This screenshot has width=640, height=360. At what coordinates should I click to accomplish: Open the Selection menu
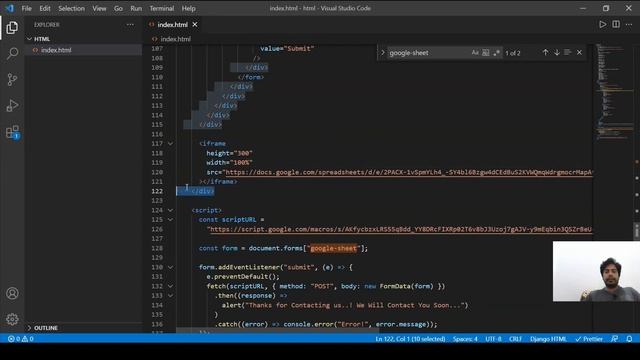click(x=71, y=8)
